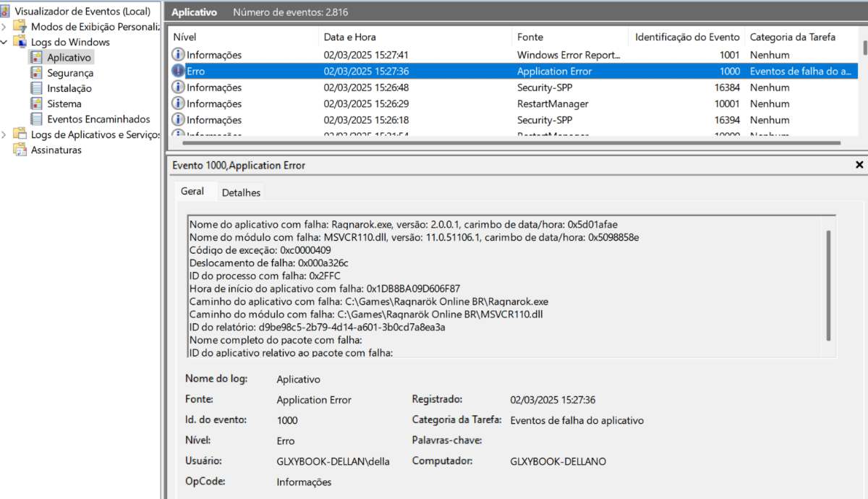Viewport: 868px width, 499px height.
Task: Click 'Eventos de falha do a...' cell in selected row
Action: 801,71
